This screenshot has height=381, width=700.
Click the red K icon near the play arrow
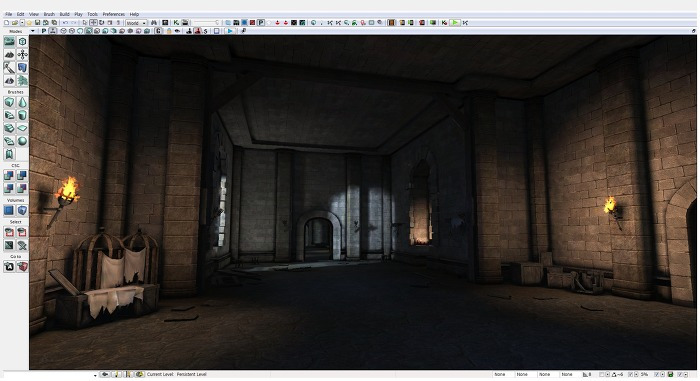pyautogui.click(x=444, y=22)
